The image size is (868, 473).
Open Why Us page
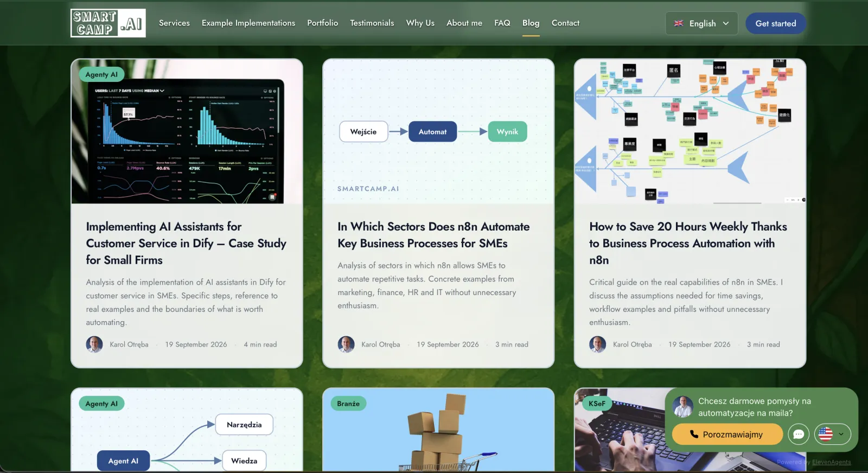(x=420, y=23)
